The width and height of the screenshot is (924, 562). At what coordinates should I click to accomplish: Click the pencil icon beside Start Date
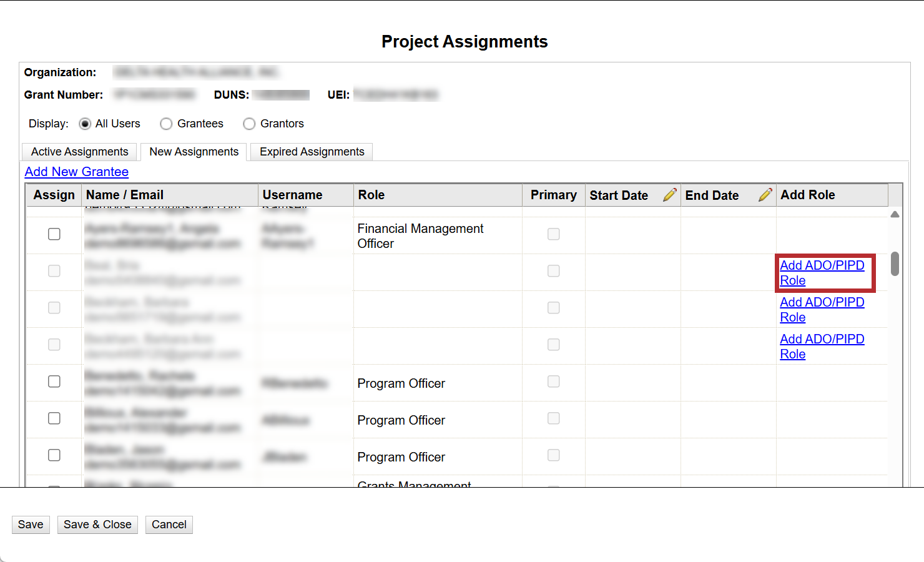669,195
